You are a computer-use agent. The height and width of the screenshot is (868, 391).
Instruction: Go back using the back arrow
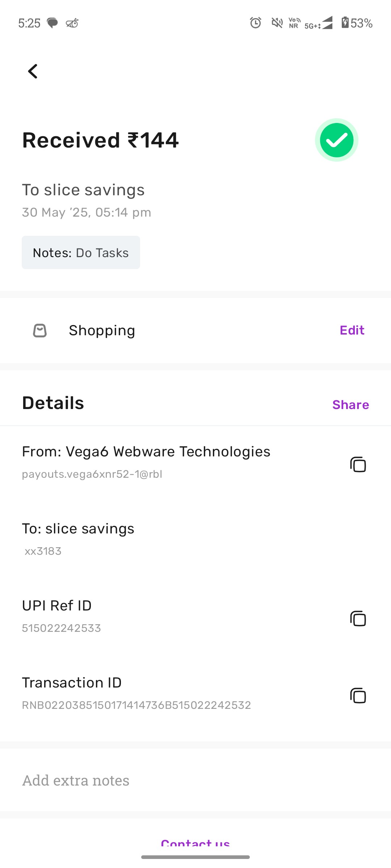pos(33,71)
